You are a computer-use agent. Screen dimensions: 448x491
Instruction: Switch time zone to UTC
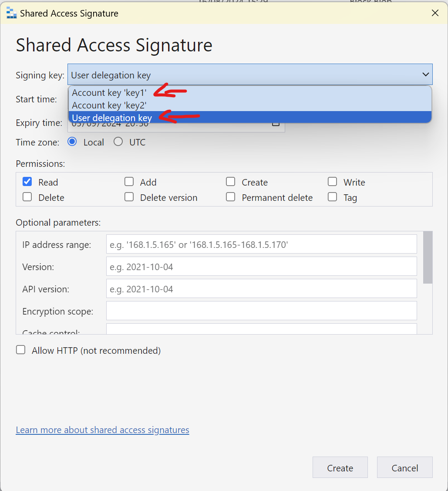(x=117, y=142)
